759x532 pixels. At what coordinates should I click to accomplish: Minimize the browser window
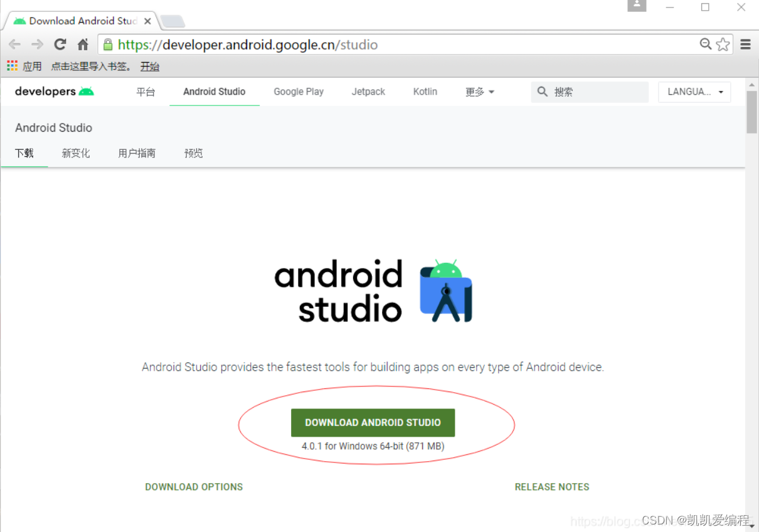pos(671,8)
